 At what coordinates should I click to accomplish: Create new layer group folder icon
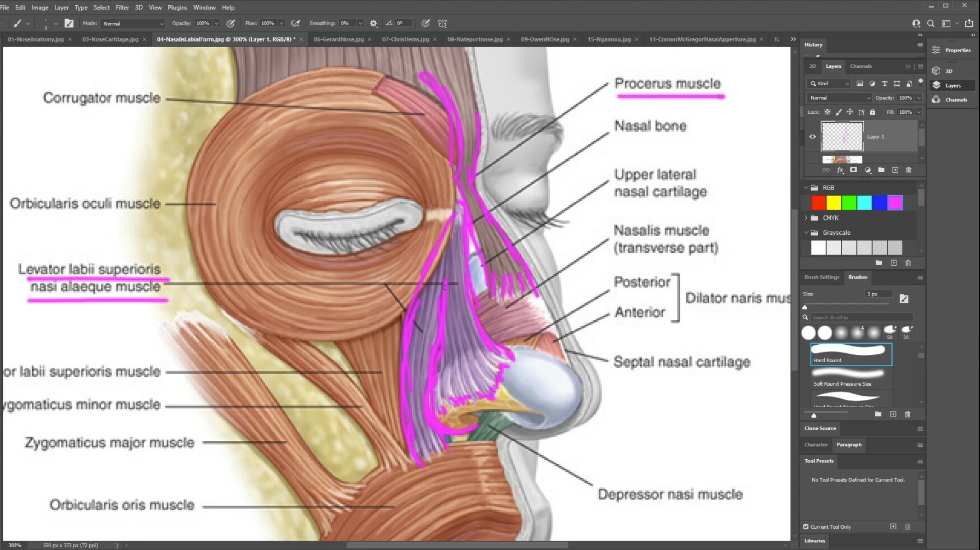pyautogui.click(x=881, y=170)
